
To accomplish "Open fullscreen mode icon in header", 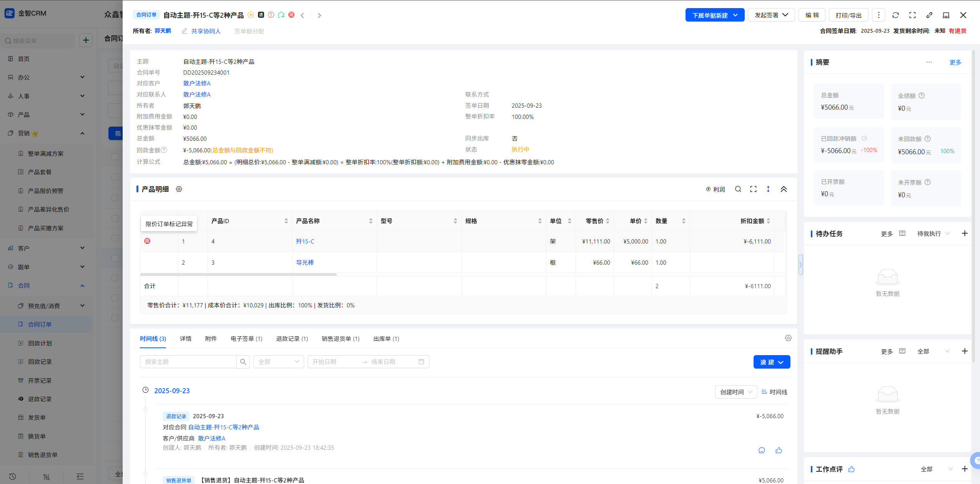I will pyautogui.click(x=912, y=15).
